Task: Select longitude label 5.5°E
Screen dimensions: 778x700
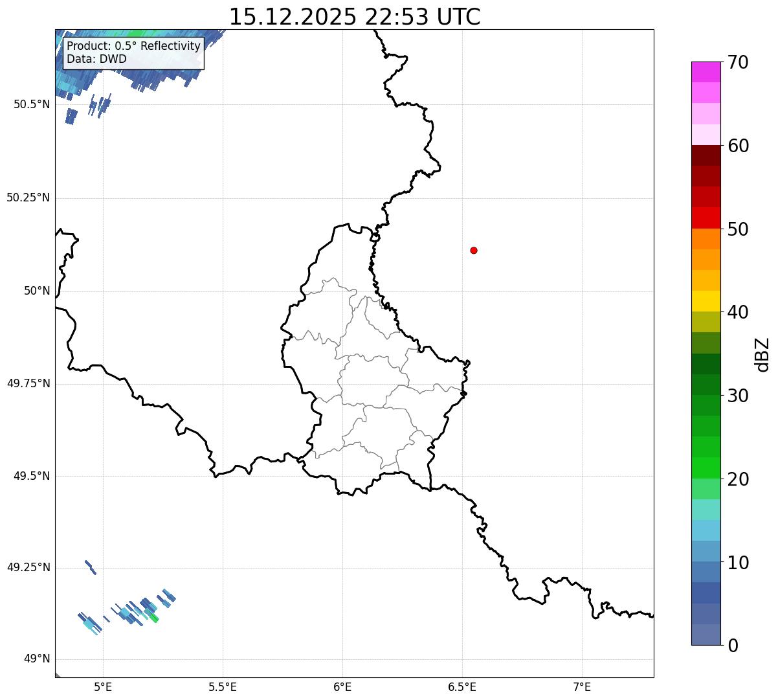Action: 223,687
